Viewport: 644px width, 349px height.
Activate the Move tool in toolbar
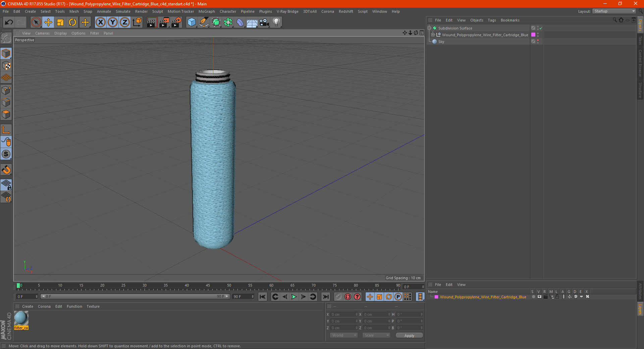pos(48,22)
